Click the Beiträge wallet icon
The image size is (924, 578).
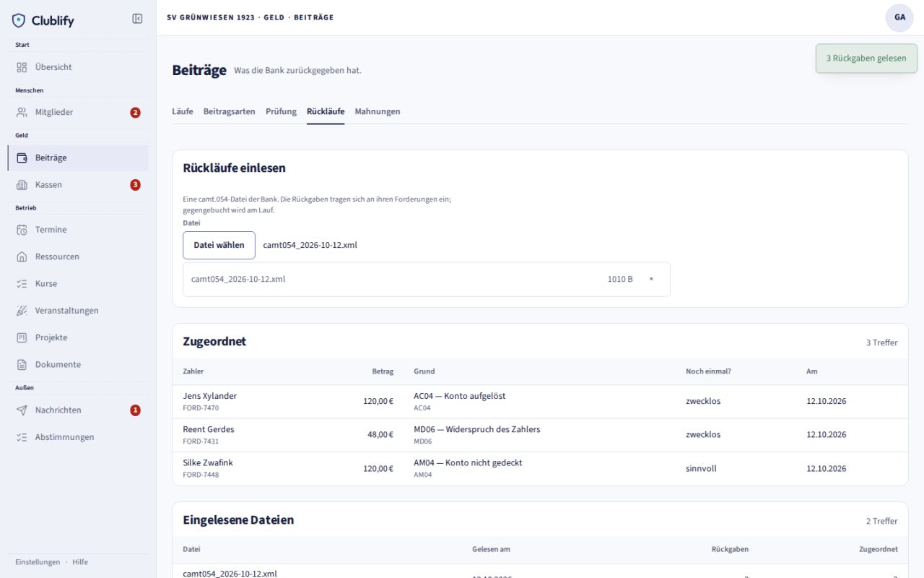click(22, 158)
